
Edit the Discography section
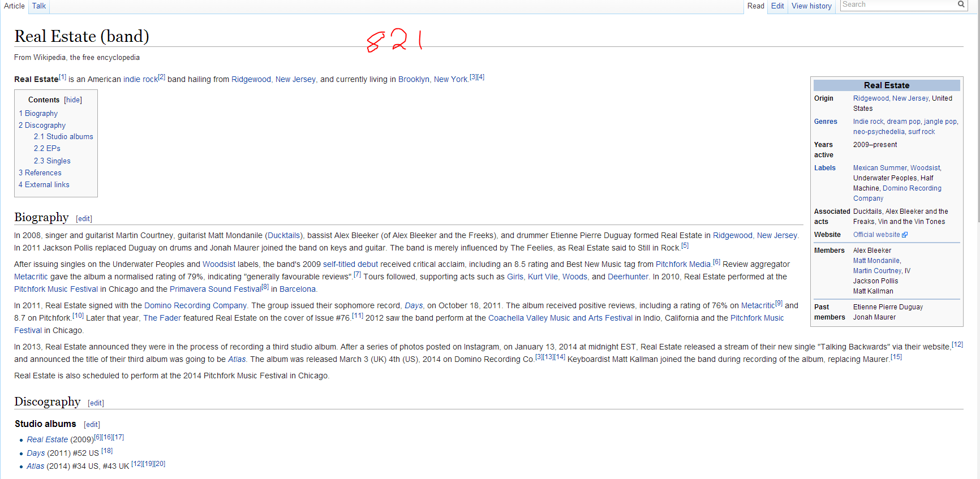coord(96,403)
